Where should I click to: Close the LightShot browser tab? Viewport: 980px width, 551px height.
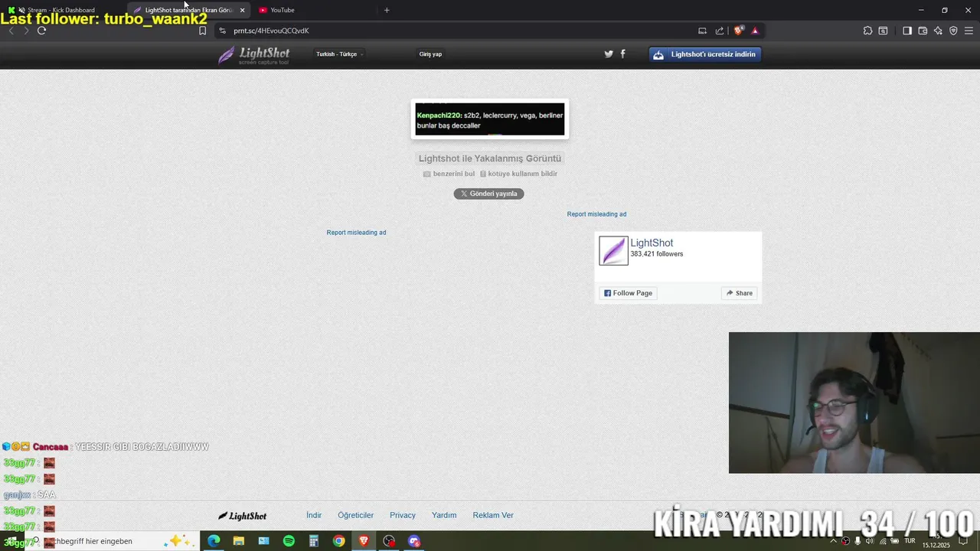click(242, 10)
